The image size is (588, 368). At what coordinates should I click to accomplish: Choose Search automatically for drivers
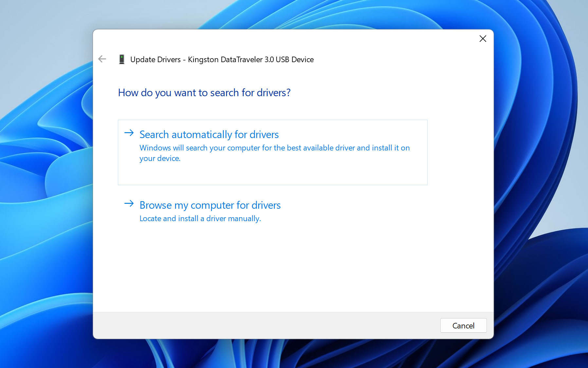click(273, 152)
